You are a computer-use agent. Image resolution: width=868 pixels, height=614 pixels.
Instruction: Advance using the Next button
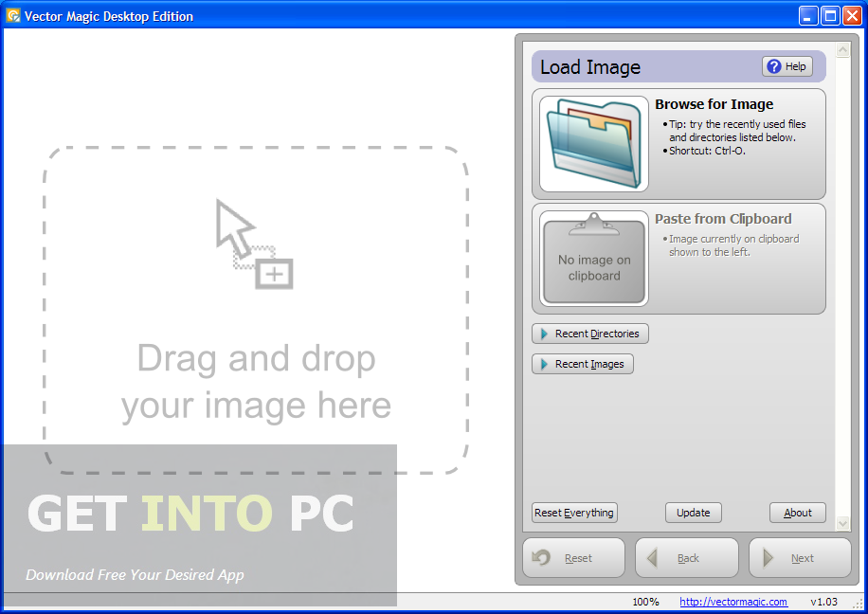coord(800,557)
